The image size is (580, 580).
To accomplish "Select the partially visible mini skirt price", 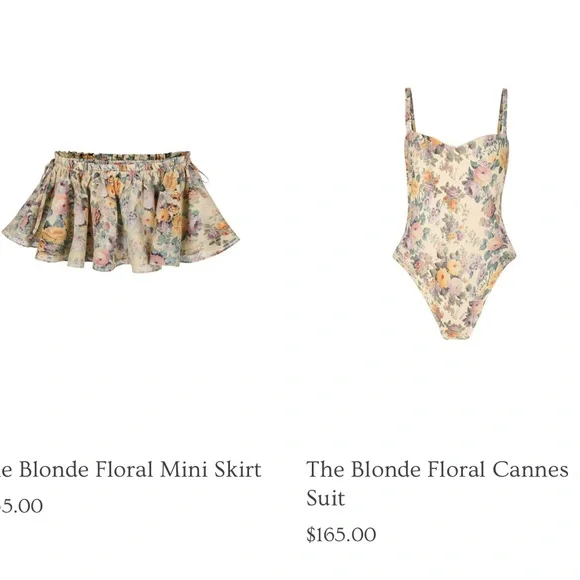I will point(21,506).
